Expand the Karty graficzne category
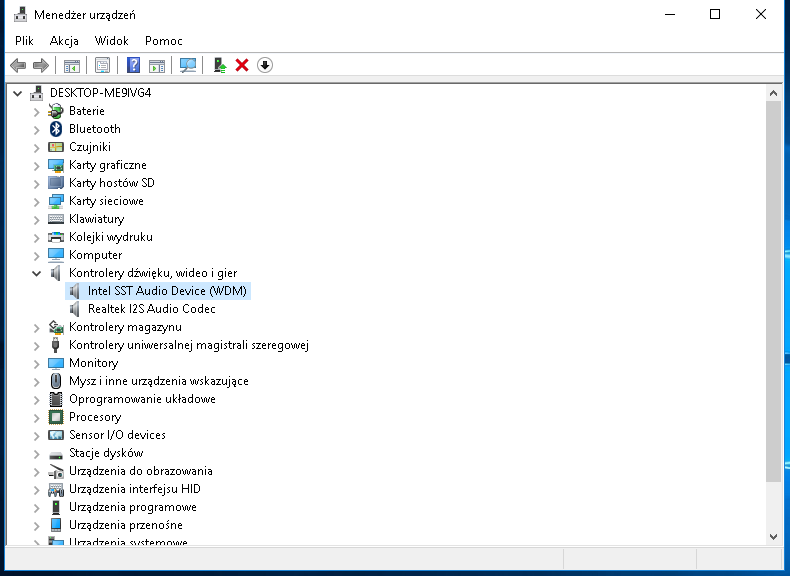 pyautogui.click(x=36, y=166)
